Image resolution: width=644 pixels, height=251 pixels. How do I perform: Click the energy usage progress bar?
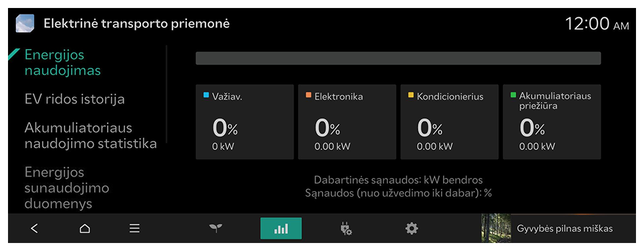click(399, 58)
